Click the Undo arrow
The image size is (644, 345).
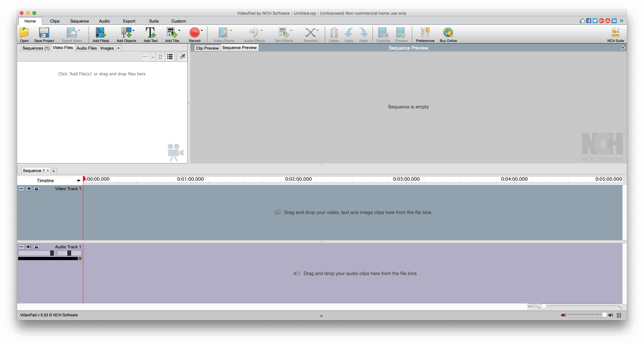349,34
